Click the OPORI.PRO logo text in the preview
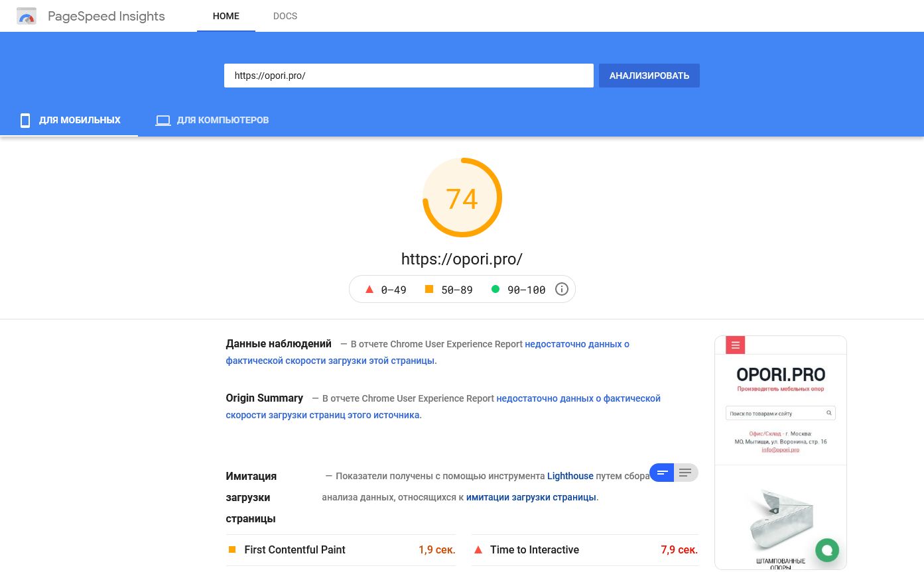The height and width of the screenshot is (572, 924). point(781,374)
